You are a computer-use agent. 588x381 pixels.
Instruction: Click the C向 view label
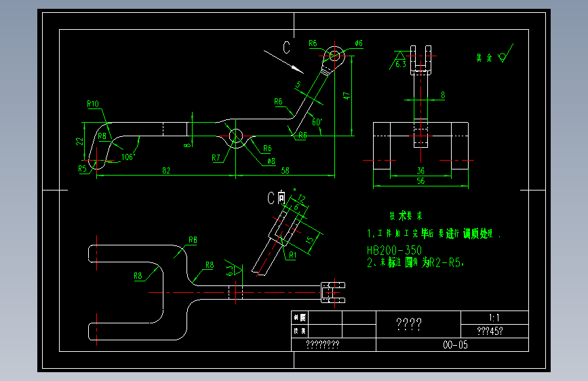(x=277, y=198)
